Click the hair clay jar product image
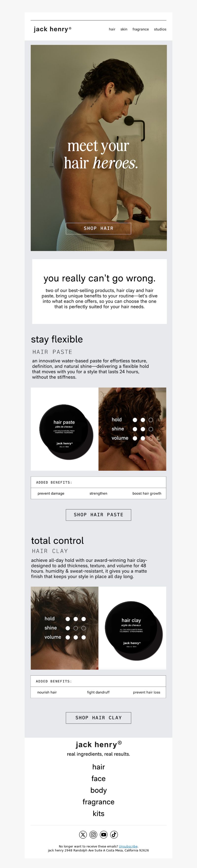 (132, 628)
